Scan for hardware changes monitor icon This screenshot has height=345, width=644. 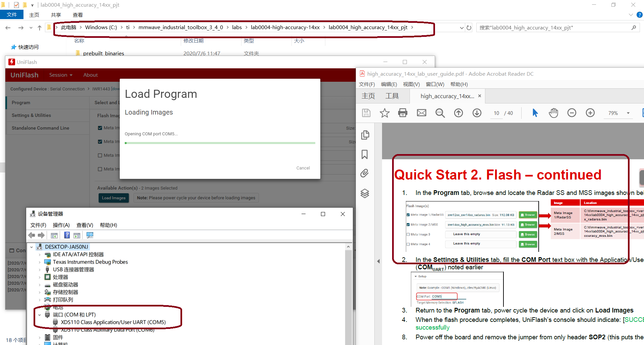[x=90, y=235]
